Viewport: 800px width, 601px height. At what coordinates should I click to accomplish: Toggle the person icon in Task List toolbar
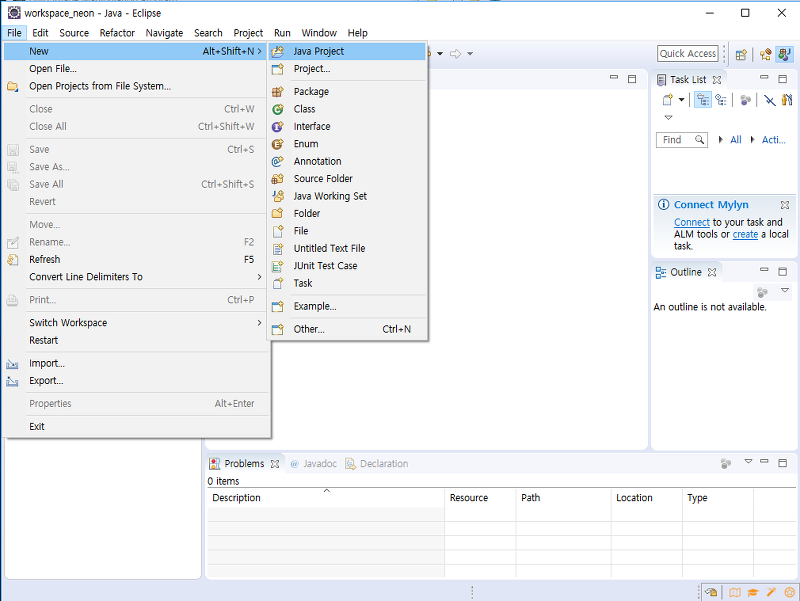pos(787,99)
